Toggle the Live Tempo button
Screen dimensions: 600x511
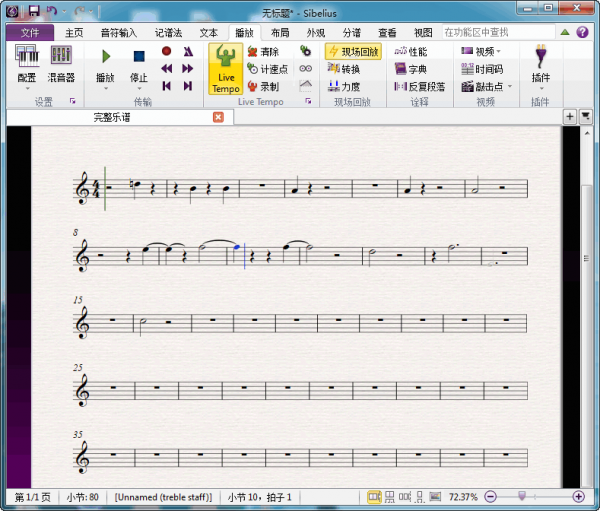[226, 68]
